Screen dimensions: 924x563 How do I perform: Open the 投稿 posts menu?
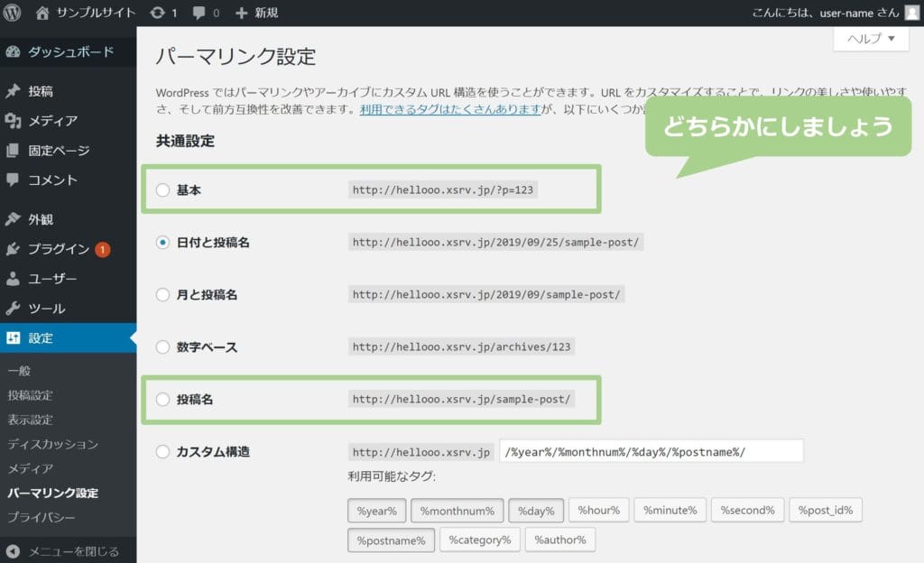coord(40,91)
